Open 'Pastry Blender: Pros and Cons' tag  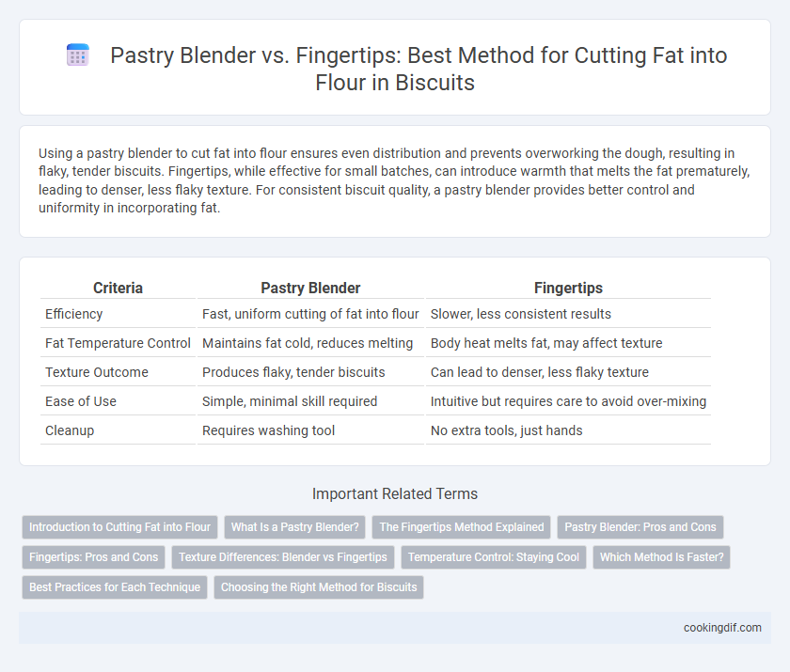click(x=640, y=527)
